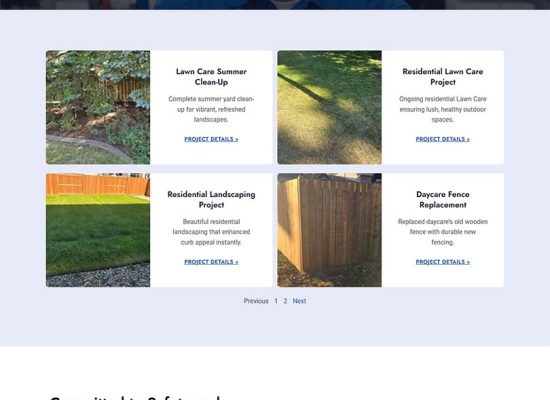Click the Lawn Care Summer Clean-Up title
Screen dimensions: 550x400
click(211, 77)
